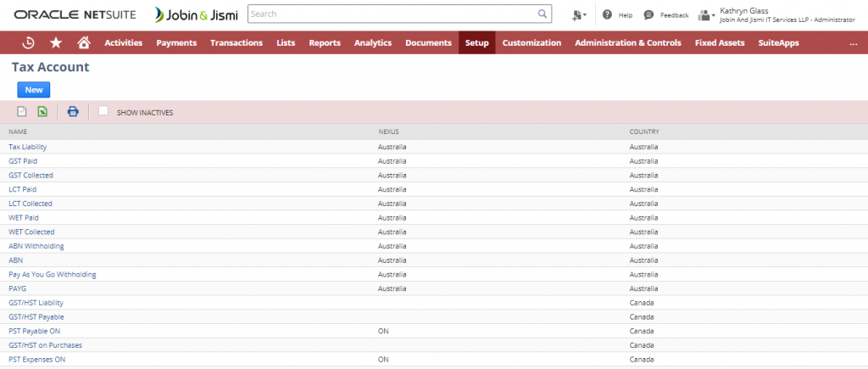Open the GST Collected tax account
This screenshot has height=369, width=868.
click(31, 175)
